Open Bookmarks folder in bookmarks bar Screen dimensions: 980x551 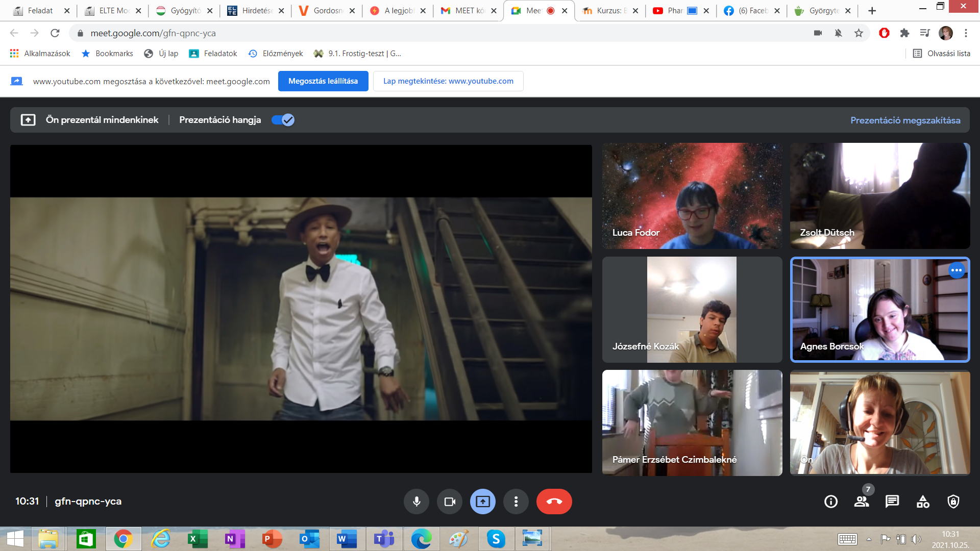[x=107, y=54]
